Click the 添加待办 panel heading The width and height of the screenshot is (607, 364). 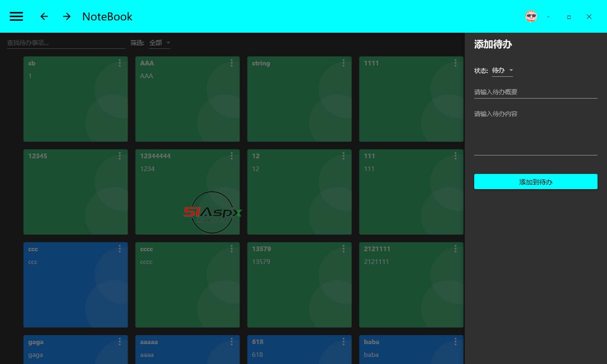tap(493, 45)
